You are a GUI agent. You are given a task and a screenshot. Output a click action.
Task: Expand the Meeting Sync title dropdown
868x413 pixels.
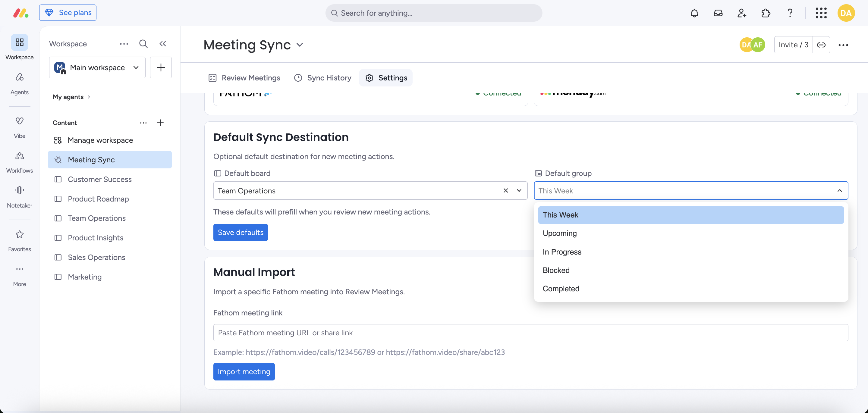pyautogui.click(x=300, y=45)
